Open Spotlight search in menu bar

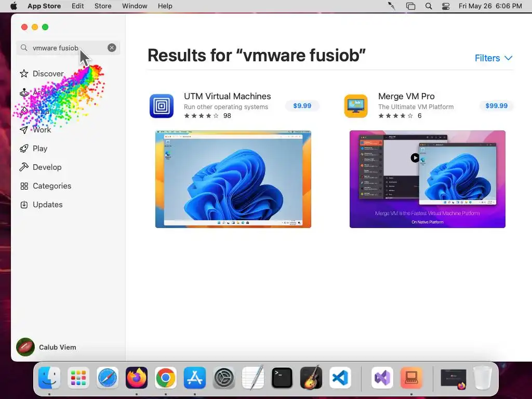click(429, 6)
